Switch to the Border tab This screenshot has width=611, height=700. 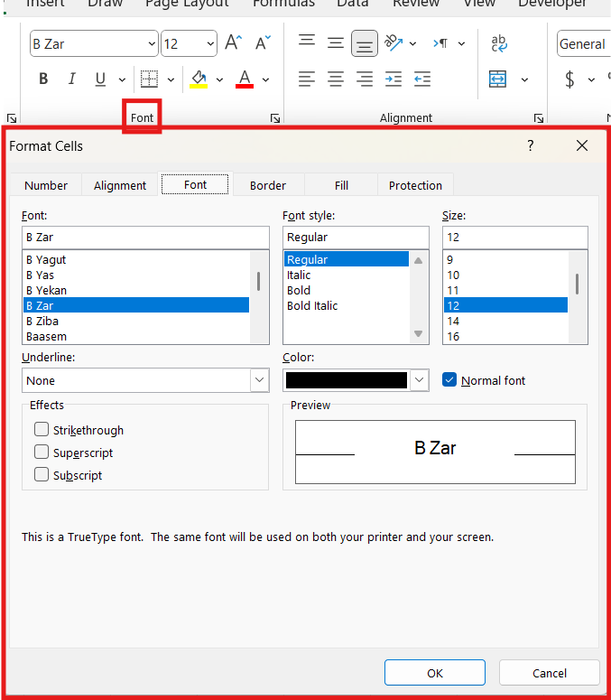pyautogui.click(x=267, y=185)
